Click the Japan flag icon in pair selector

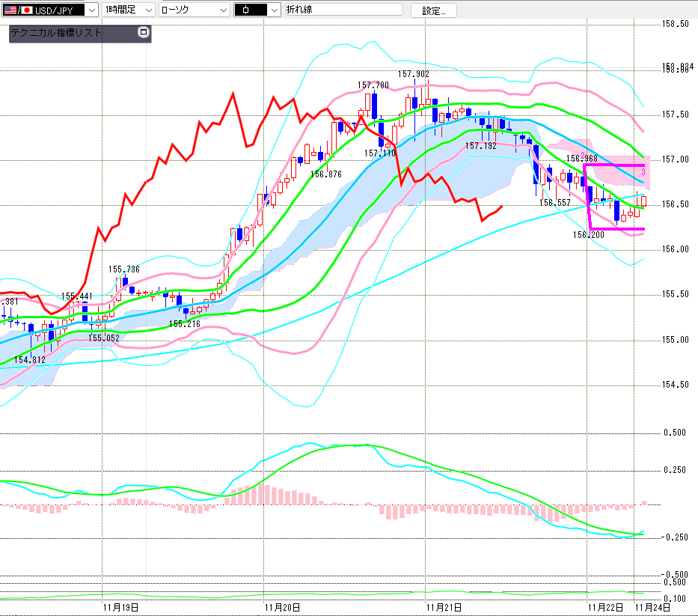(27, 10)
